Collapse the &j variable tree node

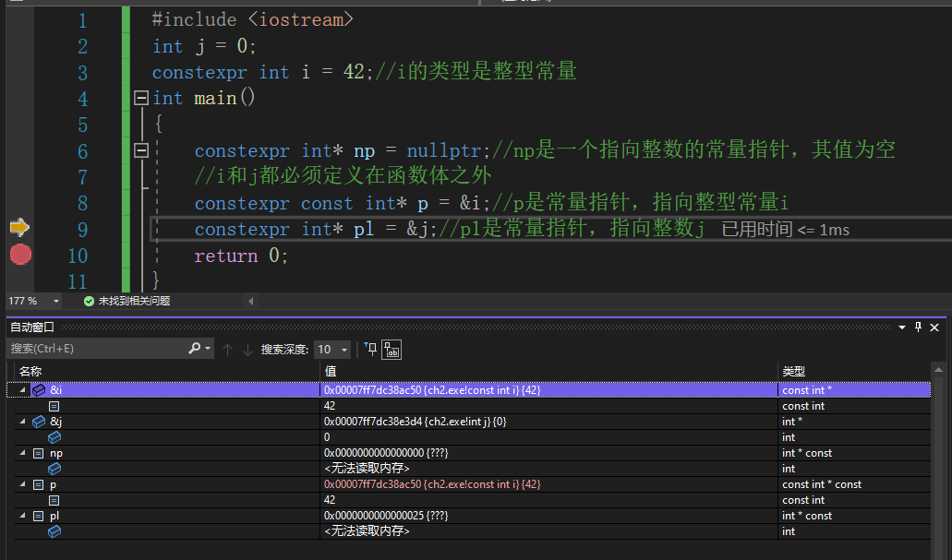(23, 422)
